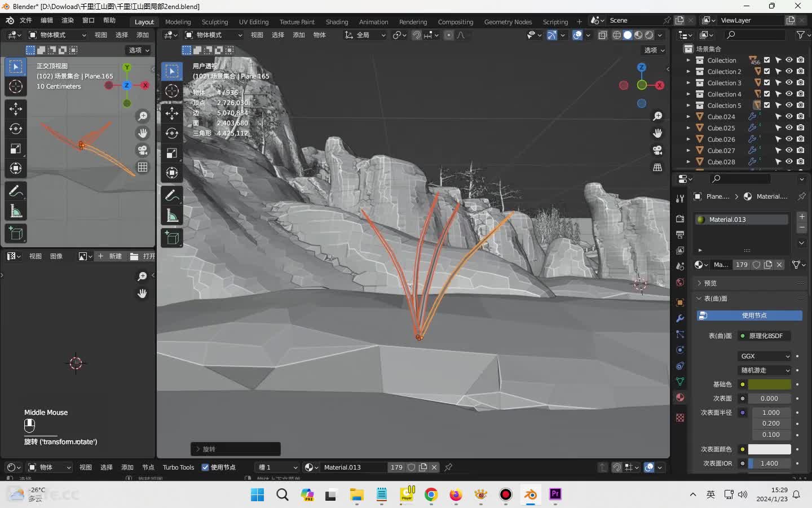The height and width of the screenshot is (508, 812).
Task: Toggle visibility eye of Collection 2
Action: 789,72
